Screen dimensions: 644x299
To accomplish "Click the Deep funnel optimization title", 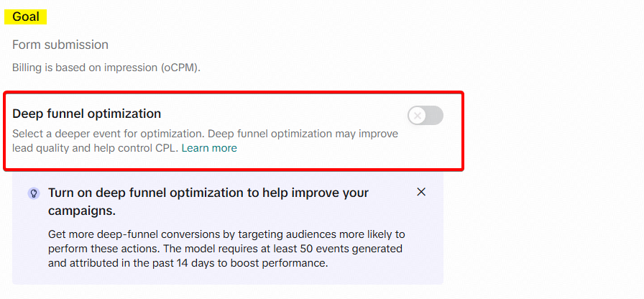I will [x=86, y=114].
